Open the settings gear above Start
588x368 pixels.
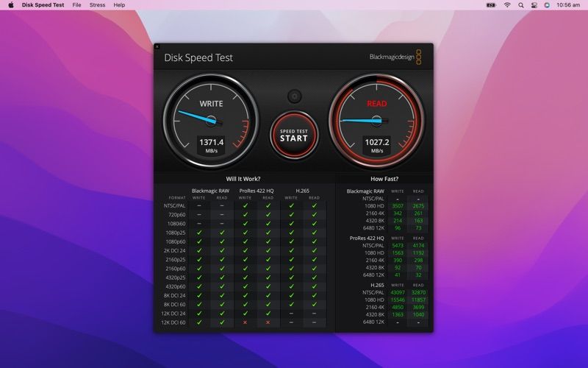tap(295, 96)
